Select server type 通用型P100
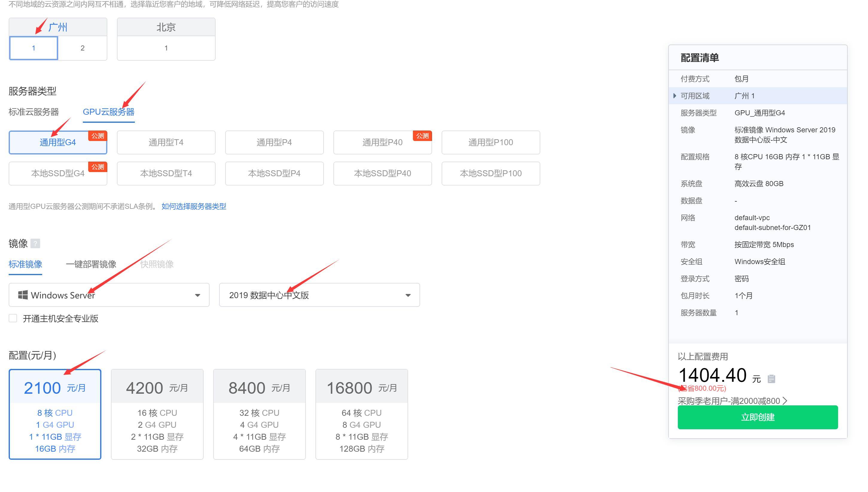868x492 pixels. [x=491, y=142]
